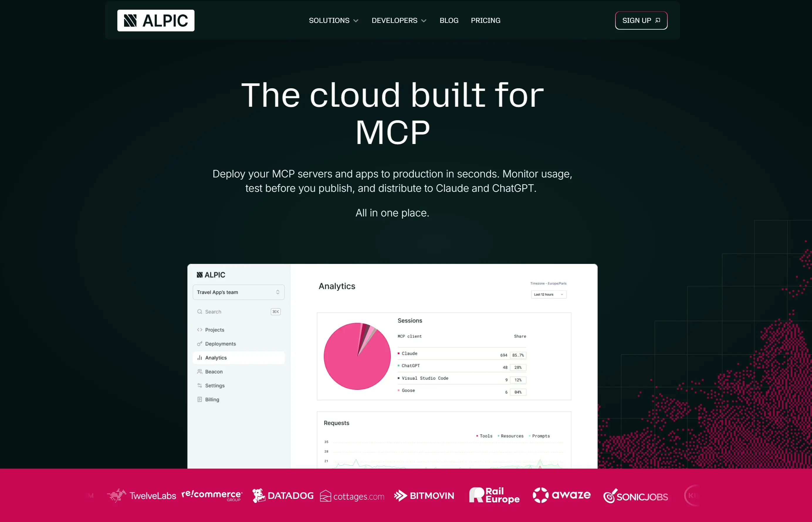Click the Beacon people icon
Viewport: 812px width, 522px height.
point(200,372)
